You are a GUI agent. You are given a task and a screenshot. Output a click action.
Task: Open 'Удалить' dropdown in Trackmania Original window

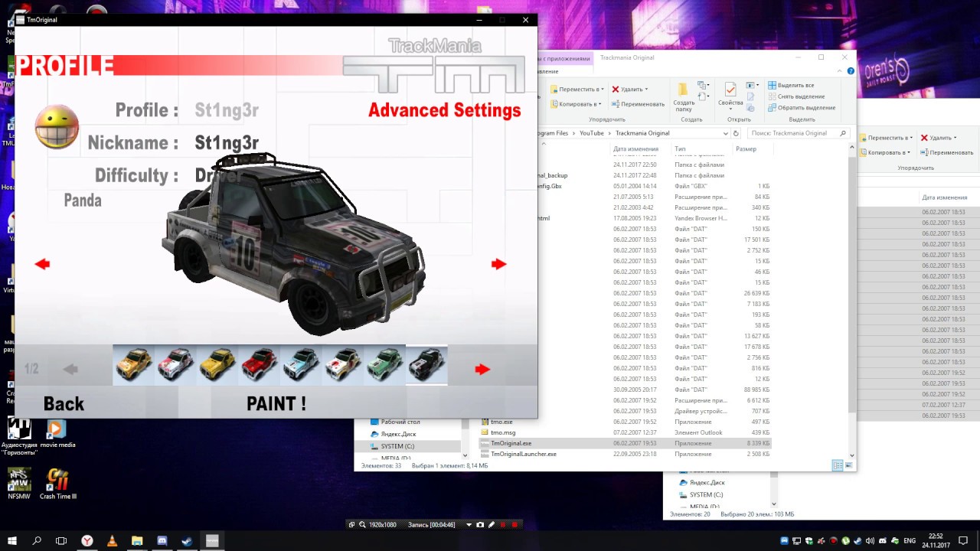(x=629, y=90)
